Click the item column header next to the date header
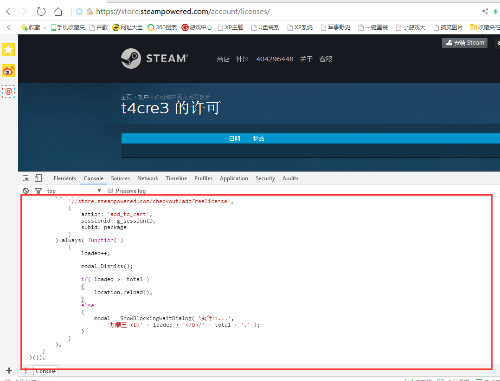 click(x=258, y=138)
